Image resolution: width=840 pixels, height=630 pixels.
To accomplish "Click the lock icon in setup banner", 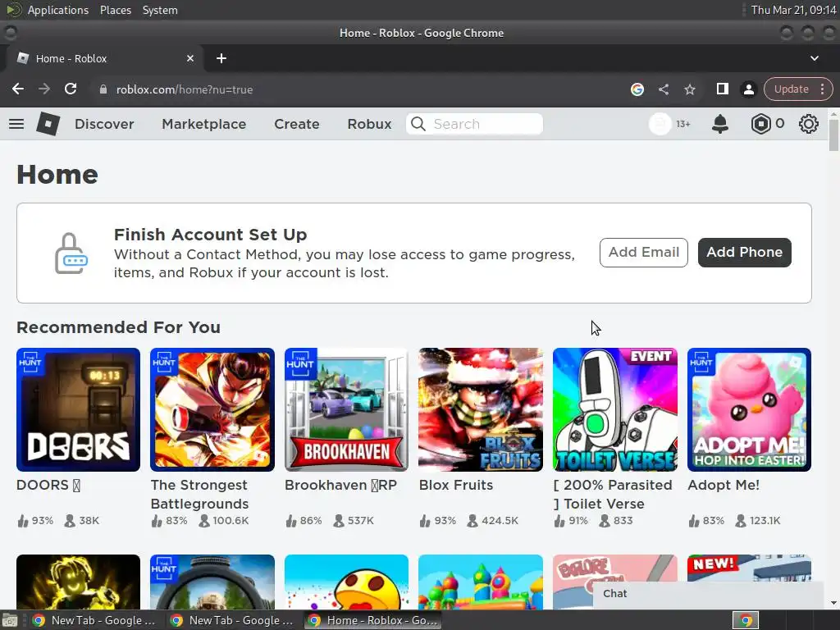I will (x=71, y=253).
